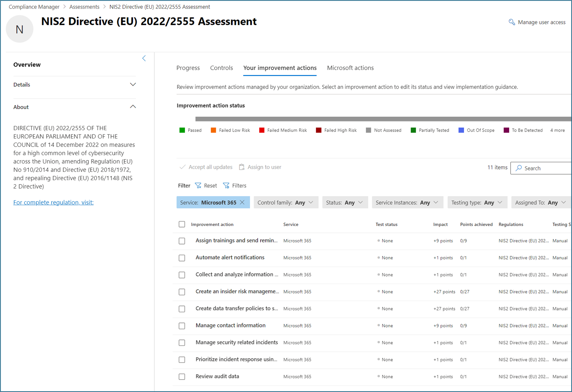Open the Testing type filter dropdown
The width and height of the screenshot is (572, 392).
[477, 202]
